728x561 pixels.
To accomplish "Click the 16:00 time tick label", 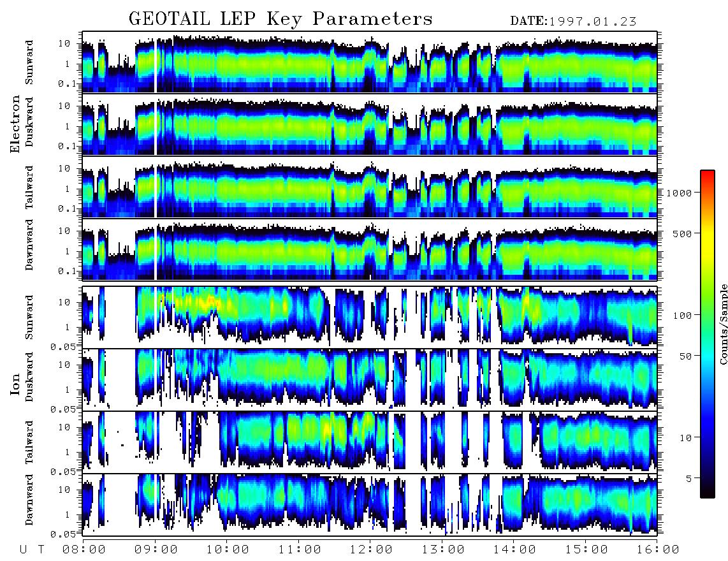I will [x=658, y=550].
